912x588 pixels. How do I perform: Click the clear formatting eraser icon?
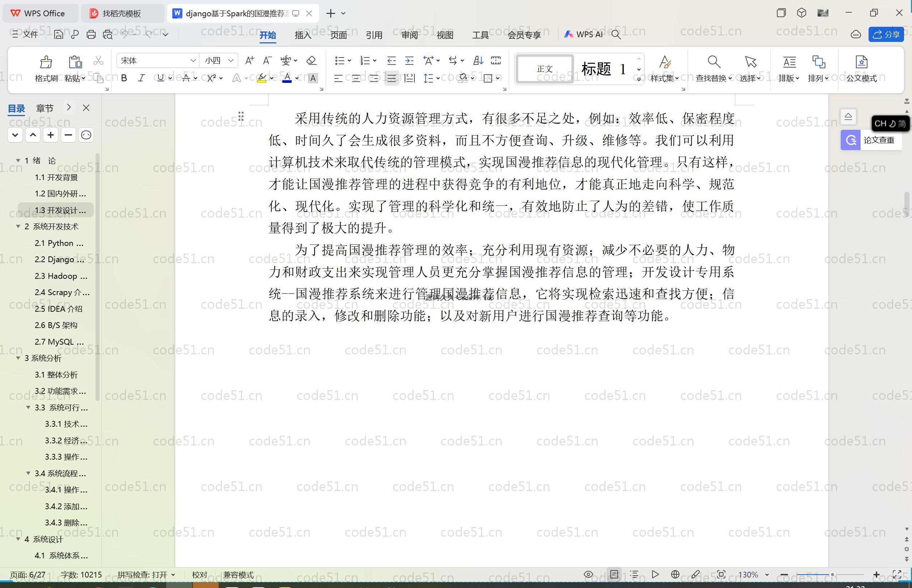coord(311,60)
